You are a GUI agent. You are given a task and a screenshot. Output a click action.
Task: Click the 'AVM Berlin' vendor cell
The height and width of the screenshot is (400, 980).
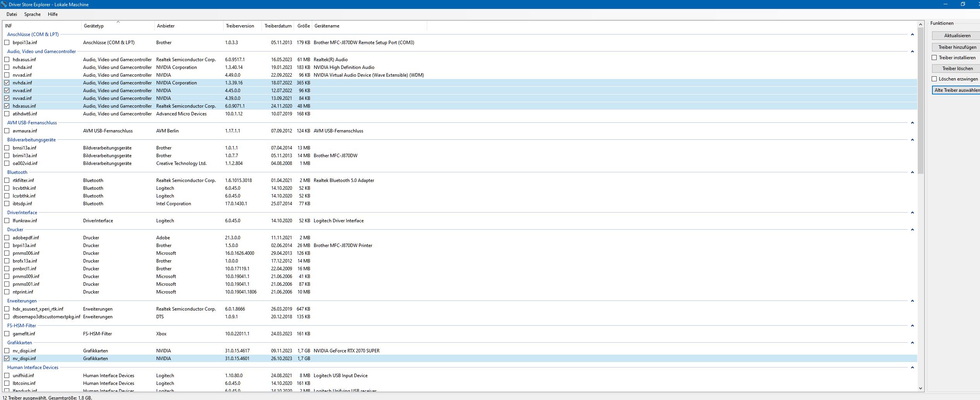(x=168, y=131)
